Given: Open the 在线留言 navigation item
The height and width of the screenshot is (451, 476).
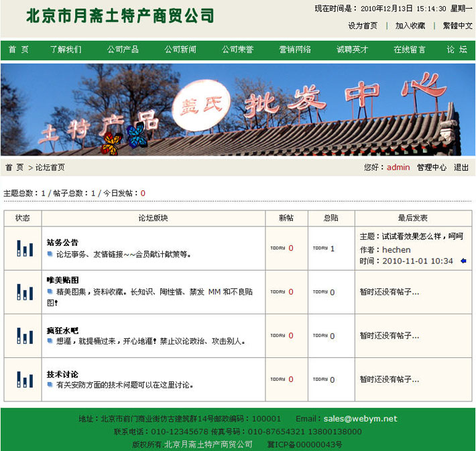Looking at the screenshot, I should (409, 50).
